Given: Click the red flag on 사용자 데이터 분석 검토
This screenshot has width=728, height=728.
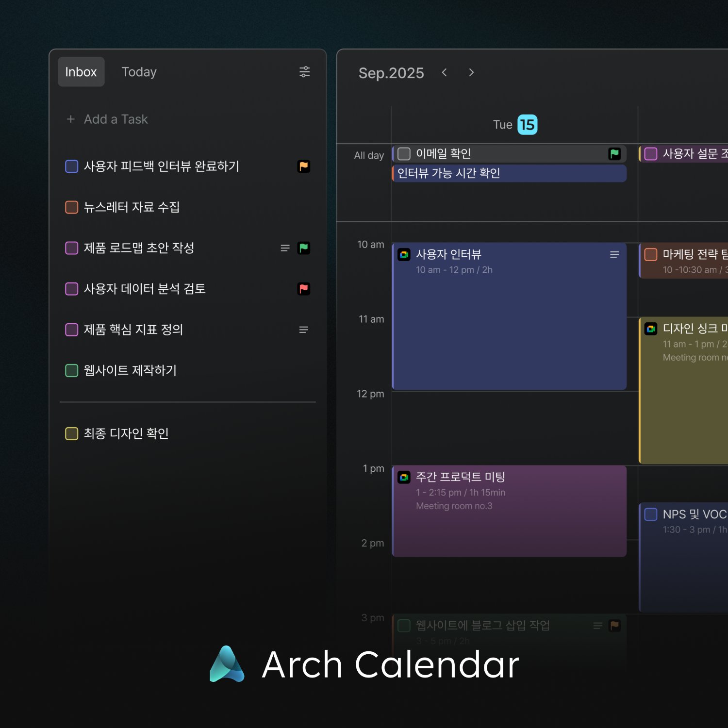Looking at the screenshot, I should click(x=303, y=289).
